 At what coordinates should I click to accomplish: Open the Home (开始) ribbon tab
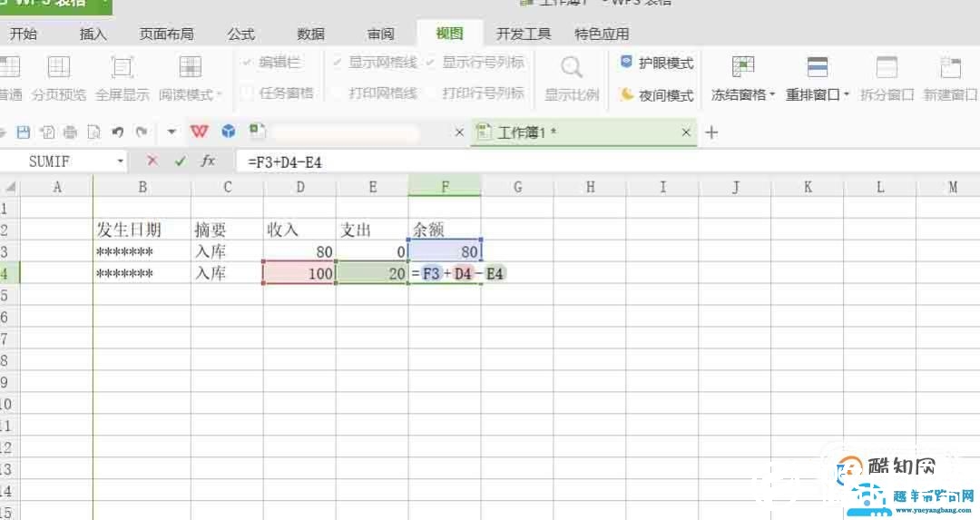pyautogui.click(x=24, y=34)
